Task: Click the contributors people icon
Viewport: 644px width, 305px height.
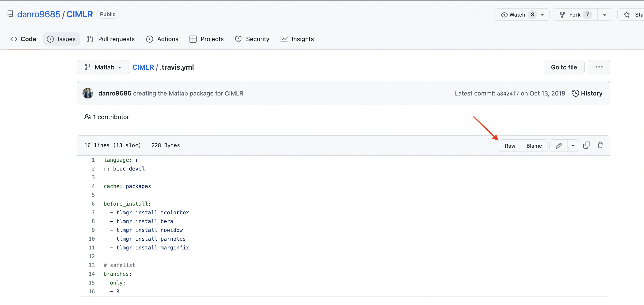Action: 87,117
